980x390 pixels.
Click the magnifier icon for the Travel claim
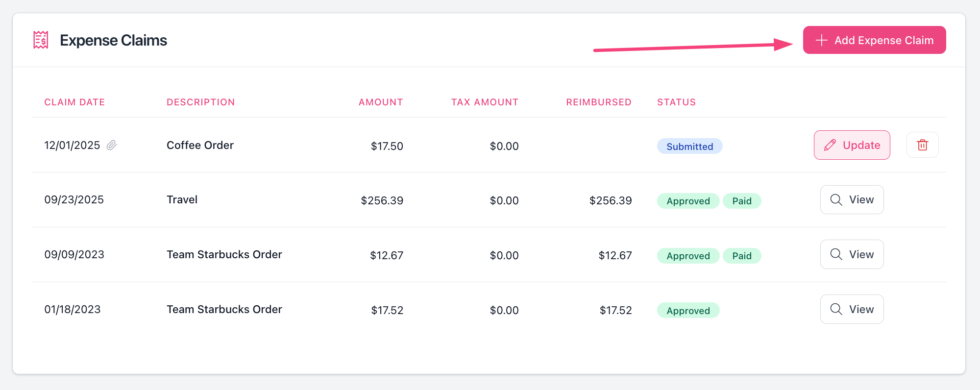(836, 200)
